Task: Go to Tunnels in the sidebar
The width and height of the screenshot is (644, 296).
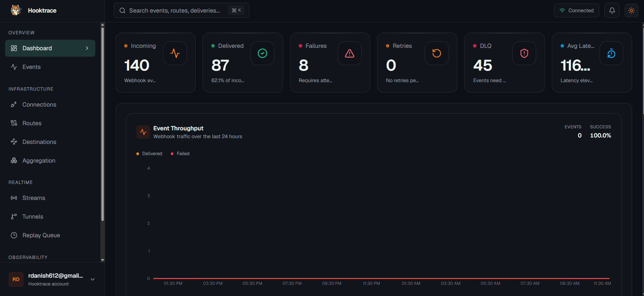Action: [x=50, y=217]
